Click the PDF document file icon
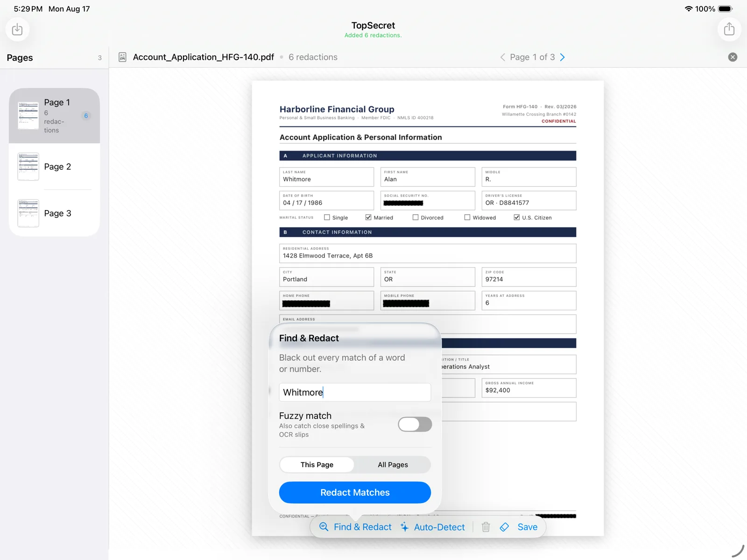747x560 pixels. click(x=122, y=57)
